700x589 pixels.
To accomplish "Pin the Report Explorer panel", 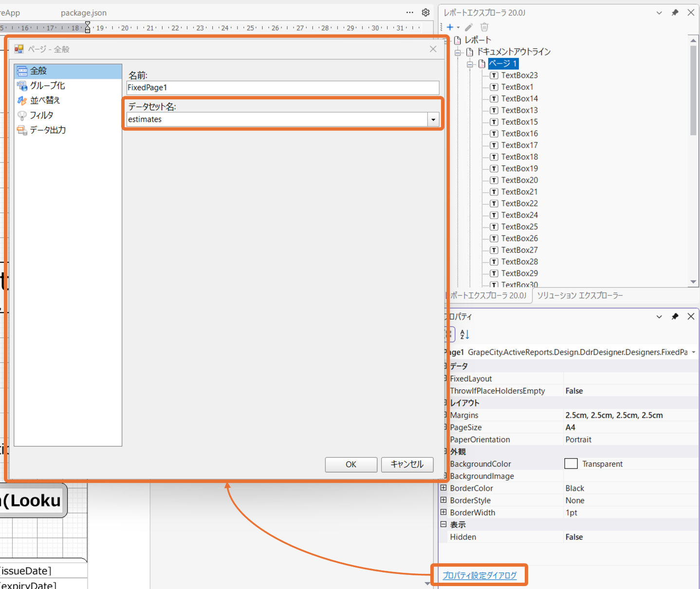I will 675,13.
